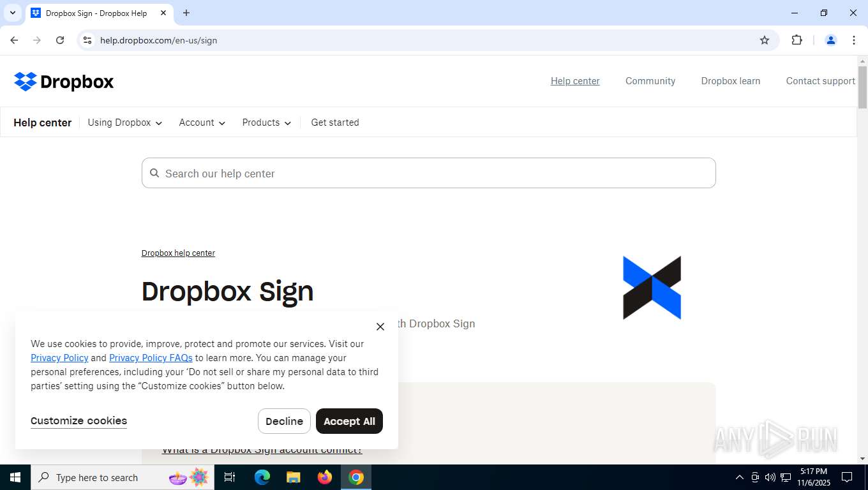
Task: Go back with browser back arrow
Action: coord(14,40)
